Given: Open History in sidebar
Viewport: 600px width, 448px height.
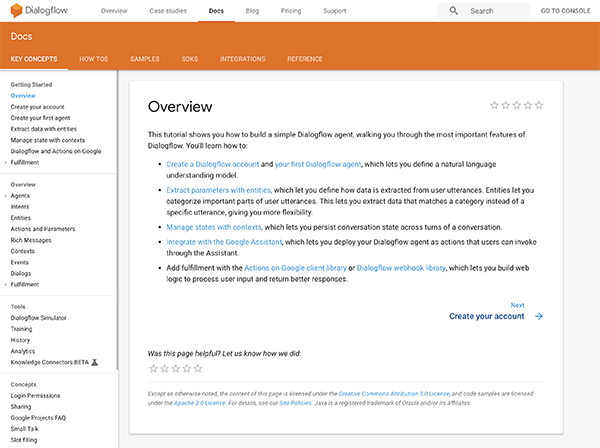Looking at the screenshot, I should [x=20, y=340].
